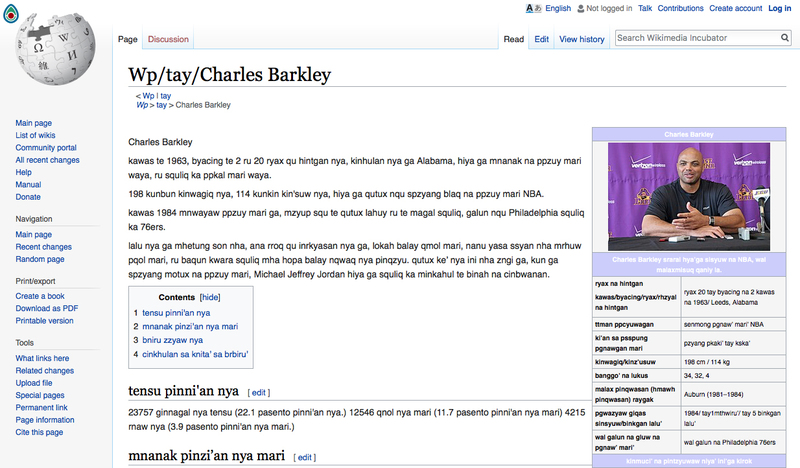Jump to mnanak pinzi'an nya mari in contents
Screen dimensions: 800x468
190,327
